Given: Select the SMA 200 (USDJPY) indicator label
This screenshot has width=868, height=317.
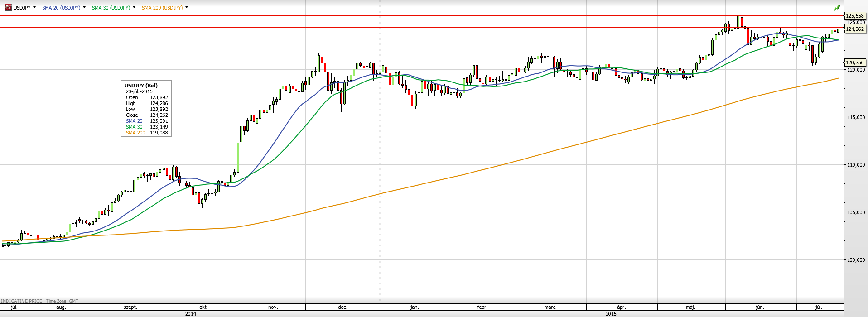Looking at the screenshot, I should tap(162, 8).
